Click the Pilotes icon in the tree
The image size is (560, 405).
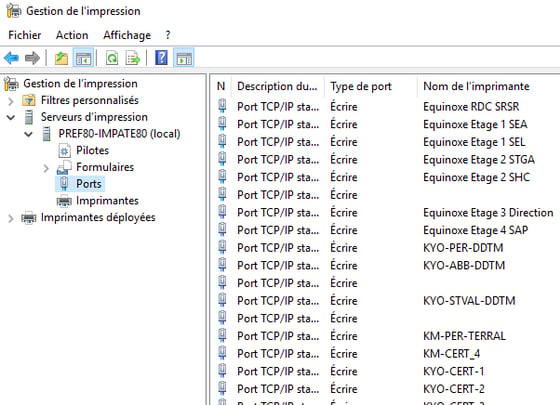[64, 150]
